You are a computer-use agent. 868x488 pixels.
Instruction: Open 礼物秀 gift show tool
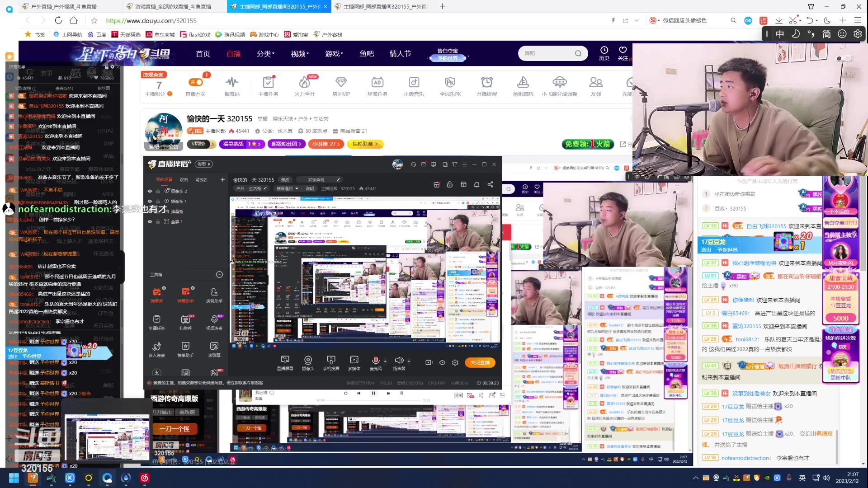[185, 322]
